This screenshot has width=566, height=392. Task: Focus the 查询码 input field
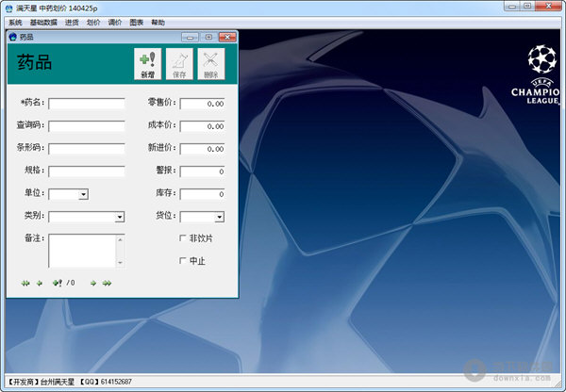pos(87,126)
